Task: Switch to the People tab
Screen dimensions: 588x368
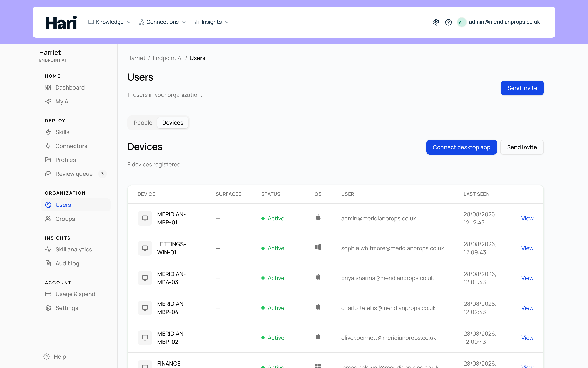Action: [x=143, y=123]
